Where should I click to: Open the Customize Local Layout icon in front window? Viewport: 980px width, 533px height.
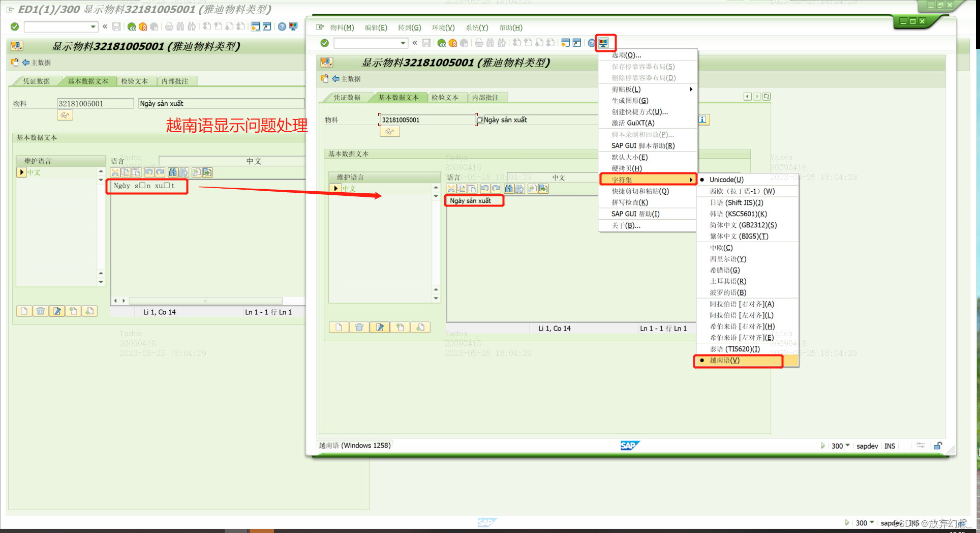[x=603, y=43]
